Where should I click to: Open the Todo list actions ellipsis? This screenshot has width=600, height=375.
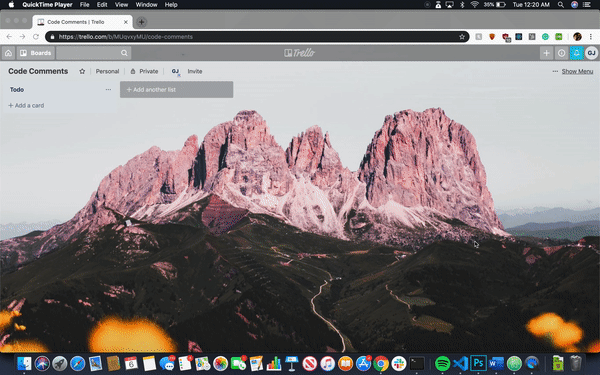(x=108, y=90)
